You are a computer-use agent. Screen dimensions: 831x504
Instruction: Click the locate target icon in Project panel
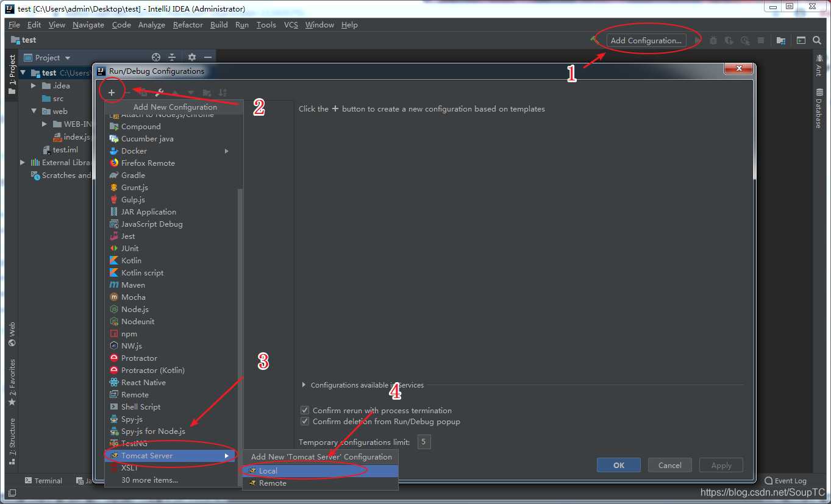click(156, 57)
